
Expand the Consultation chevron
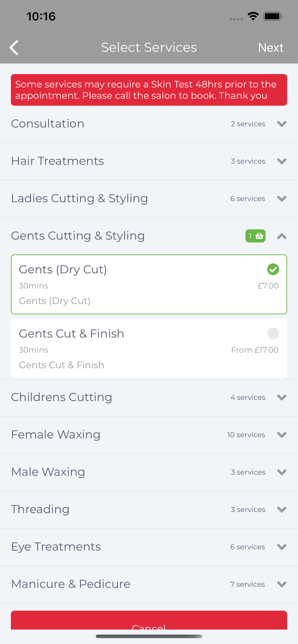point(282,124)
